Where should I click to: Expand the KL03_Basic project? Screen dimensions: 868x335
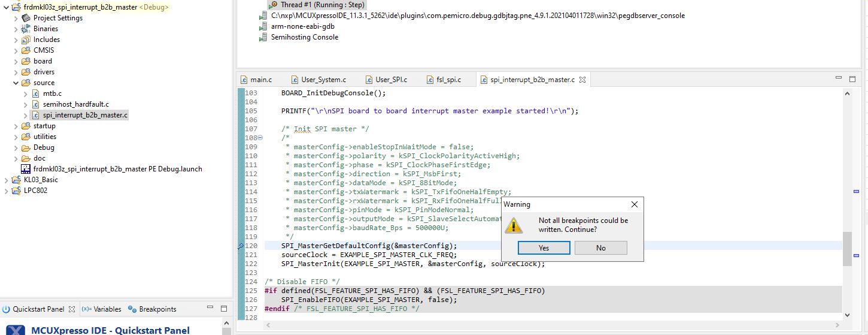pos(6,180)
